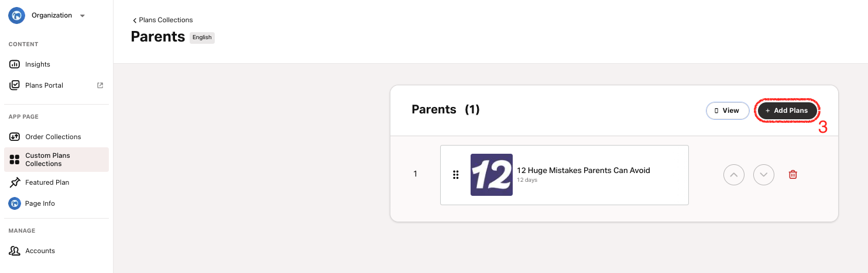Image resolution: width=868 pixels, height=273 pixels.
Task: Click the Page Info icon
Action: pyautogui.click(x=15, y=203)
